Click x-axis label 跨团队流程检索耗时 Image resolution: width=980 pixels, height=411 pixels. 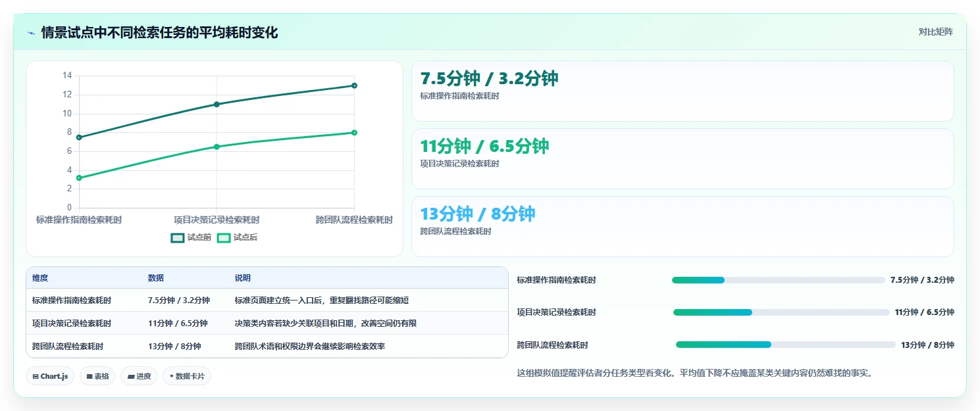tap(354, 220)
